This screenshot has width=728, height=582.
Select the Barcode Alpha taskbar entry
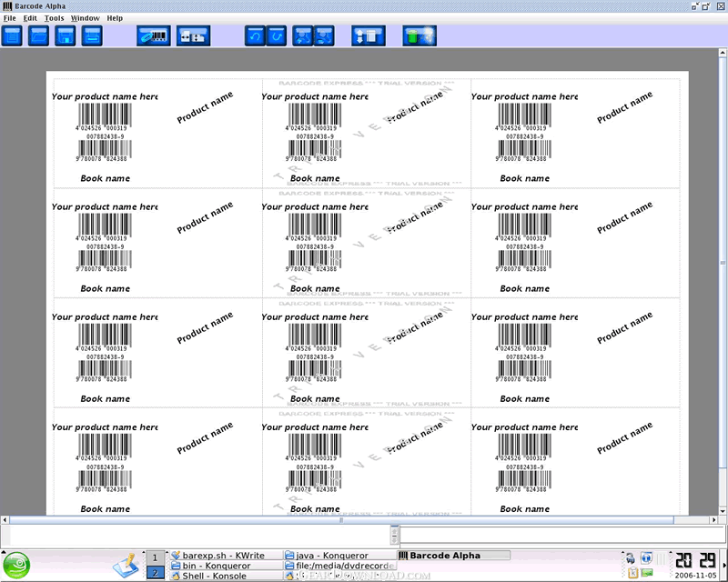(x=454, y=555)
